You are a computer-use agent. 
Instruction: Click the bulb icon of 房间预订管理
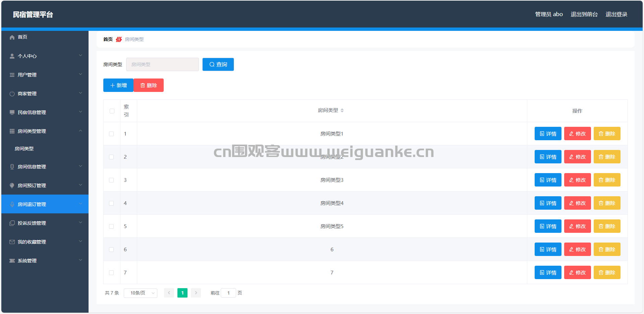(x=12, y=186)
